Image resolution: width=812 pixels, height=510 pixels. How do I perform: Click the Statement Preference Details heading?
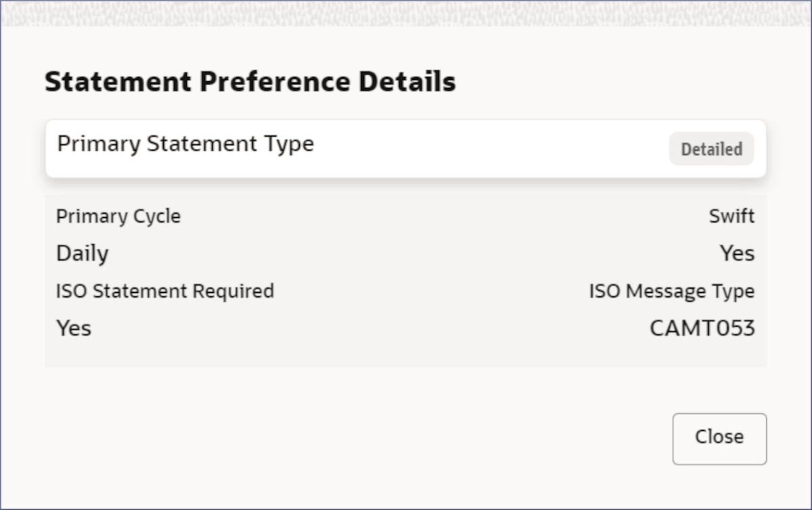(x=250, y=83)
